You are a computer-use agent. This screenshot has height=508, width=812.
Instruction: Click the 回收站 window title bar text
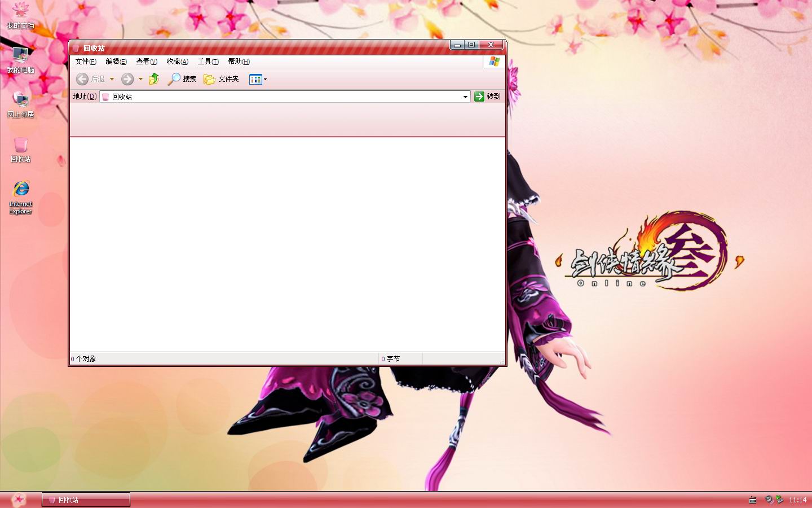click(94, 49)
